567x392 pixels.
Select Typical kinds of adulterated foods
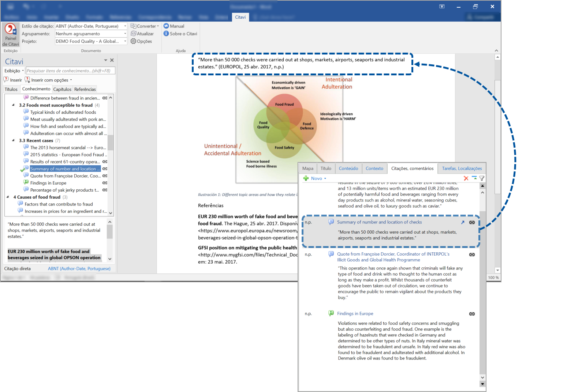point(63,112)
